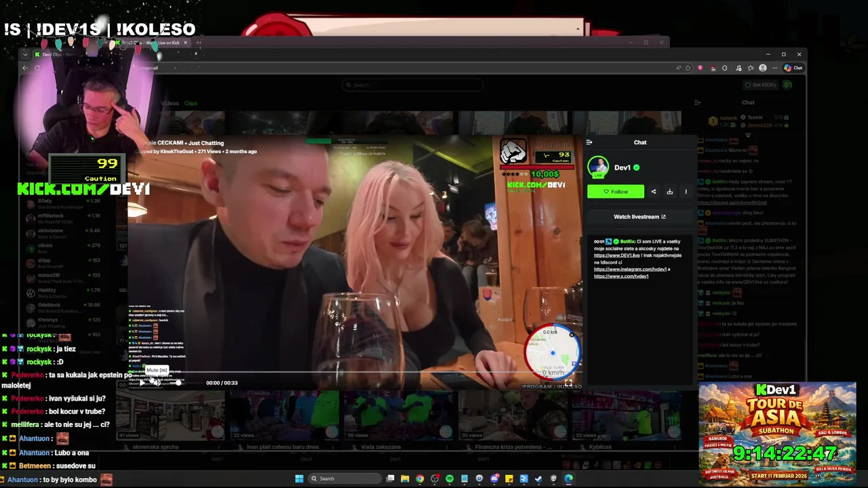Open Dev1 profile avatar with LIVE badge

tap(598, 167)
